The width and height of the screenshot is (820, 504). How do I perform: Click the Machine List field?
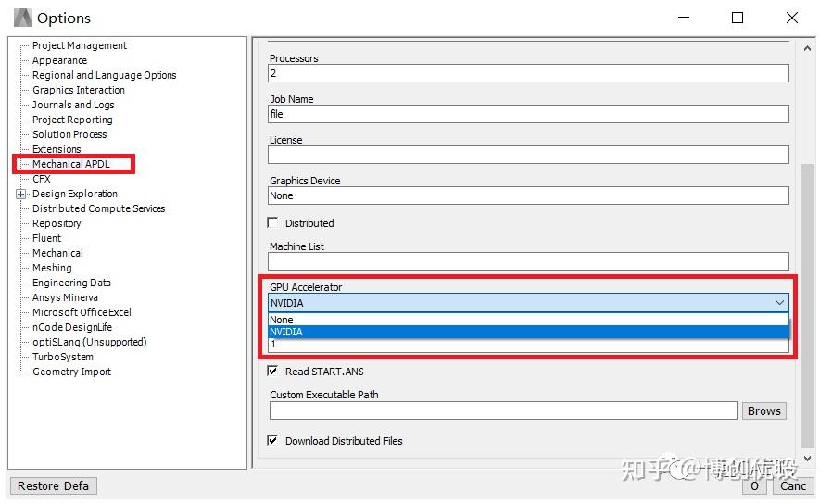click(x=528, y=261)
